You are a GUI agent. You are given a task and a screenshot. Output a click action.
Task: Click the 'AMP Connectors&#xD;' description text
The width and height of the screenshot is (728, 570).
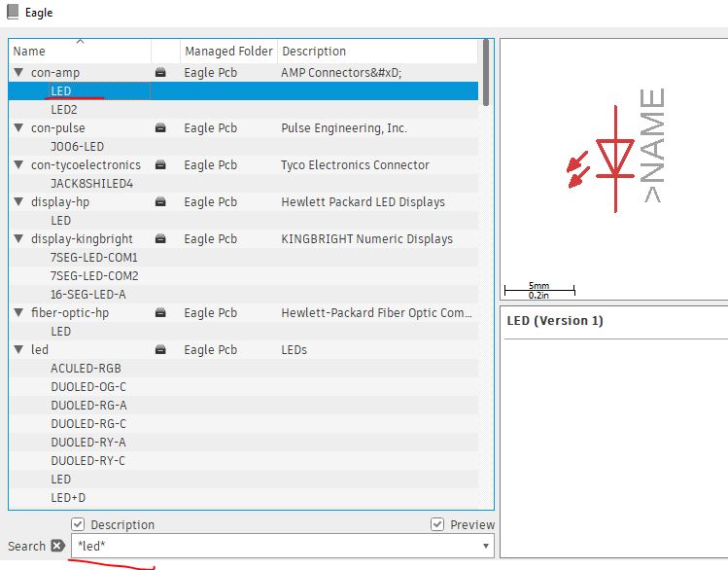[x=341, y=73]
